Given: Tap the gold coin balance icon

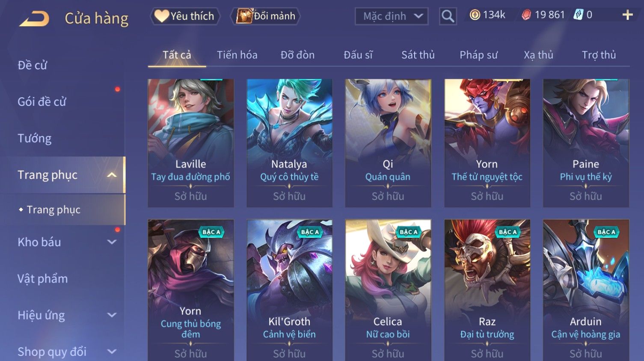Looking at the screenshot, I should pos(475,15).
